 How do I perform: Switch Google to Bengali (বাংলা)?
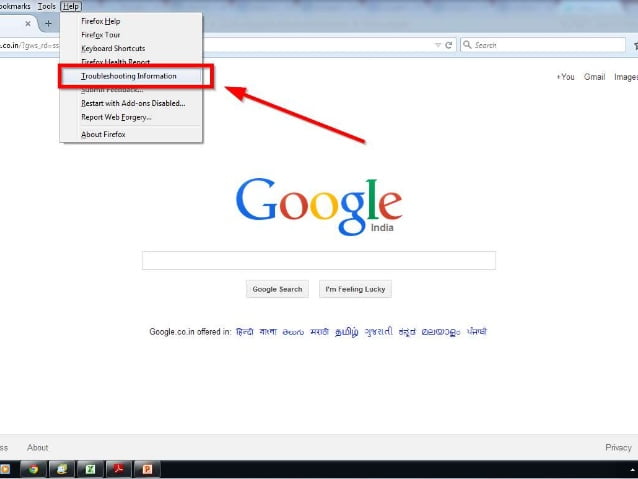(268, 332)
